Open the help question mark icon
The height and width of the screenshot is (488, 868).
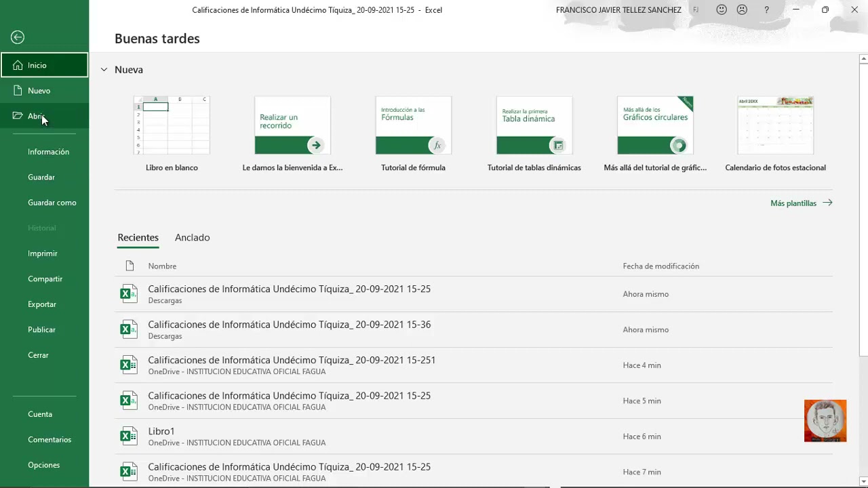click(x=766, y=10)
